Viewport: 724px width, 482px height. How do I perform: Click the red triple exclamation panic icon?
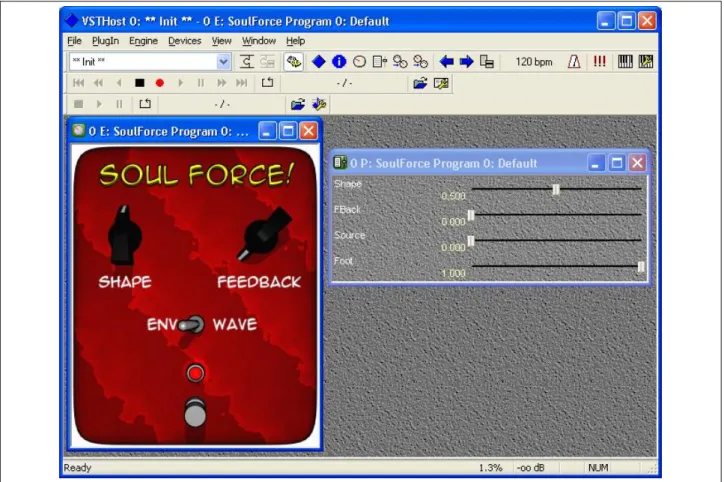click(x=599, y=61)
